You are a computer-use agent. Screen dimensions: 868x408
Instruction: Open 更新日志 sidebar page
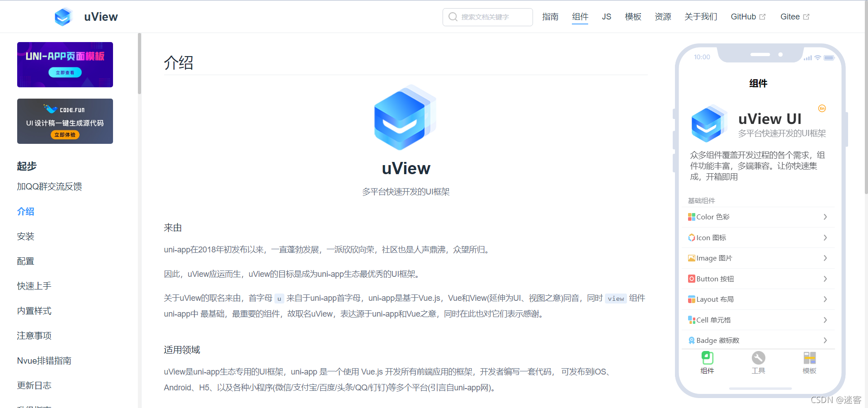[x=34, y=385]
